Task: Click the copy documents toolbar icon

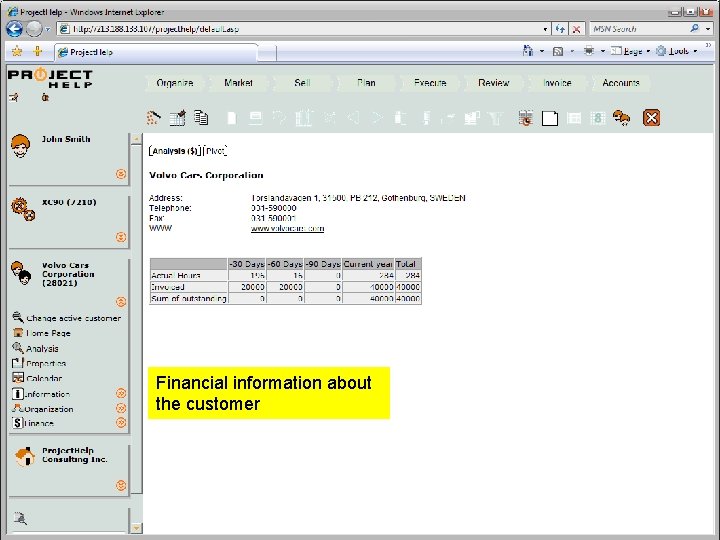Action: (x=201, y=118)
